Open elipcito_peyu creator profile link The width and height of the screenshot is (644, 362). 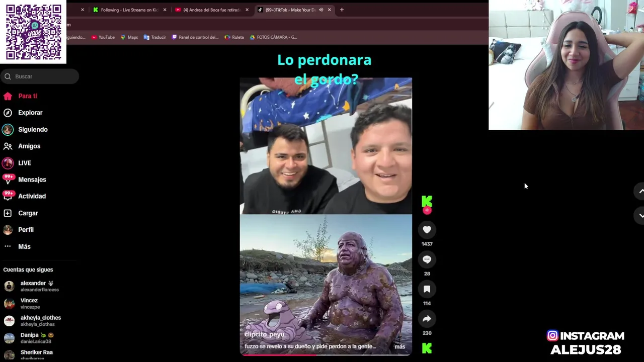264,334
